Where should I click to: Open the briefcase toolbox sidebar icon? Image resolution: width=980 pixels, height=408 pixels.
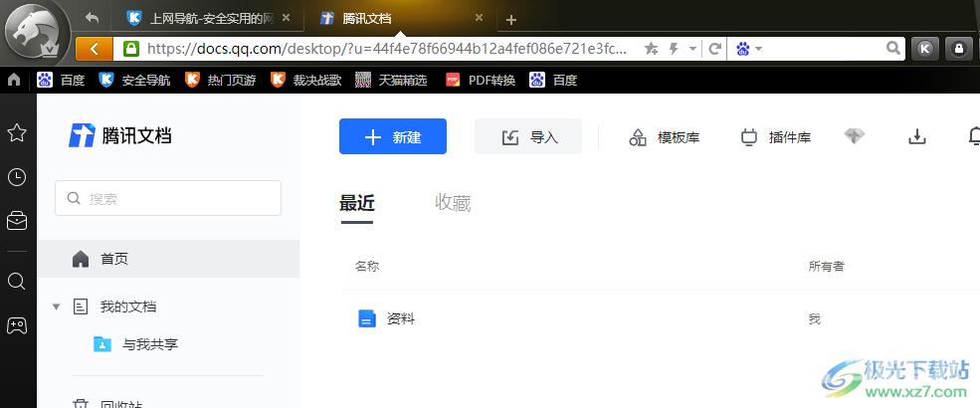point(17,221)
